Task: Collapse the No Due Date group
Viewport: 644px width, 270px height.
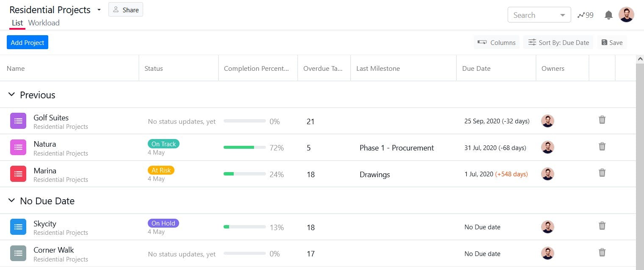Action: [x=12, y=201]
